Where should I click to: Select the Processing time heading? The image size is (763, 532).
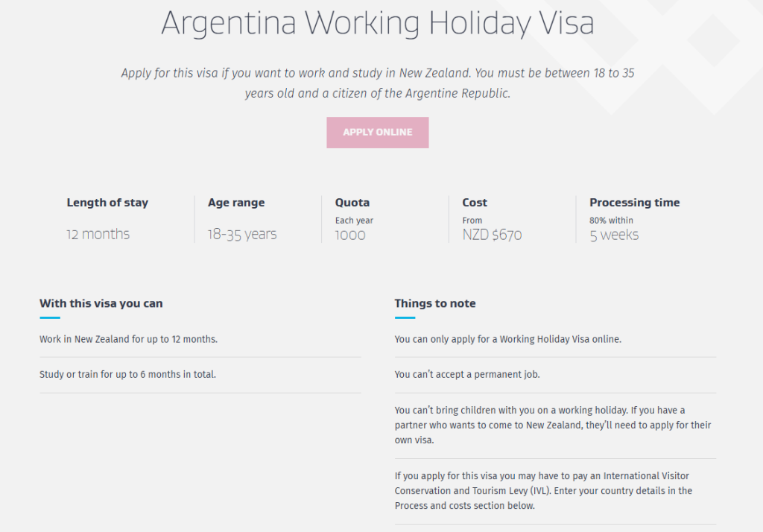coord(635,203)
